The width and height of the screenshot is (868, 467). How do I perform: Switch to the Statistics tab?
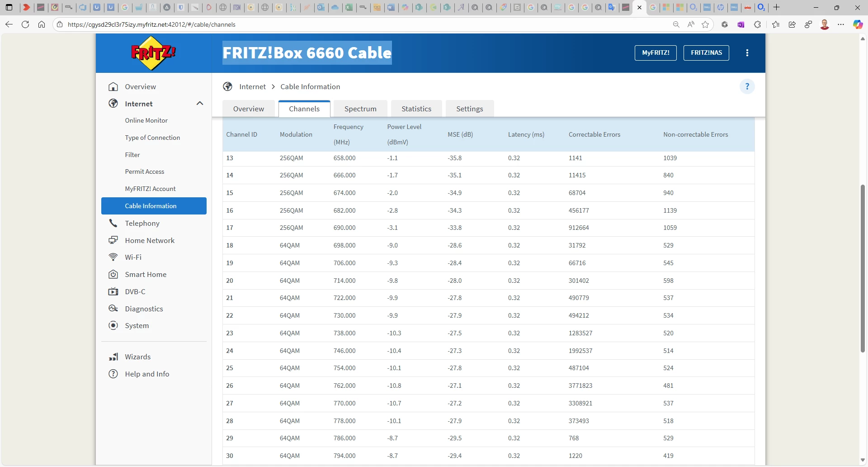[x=416, y=109]
